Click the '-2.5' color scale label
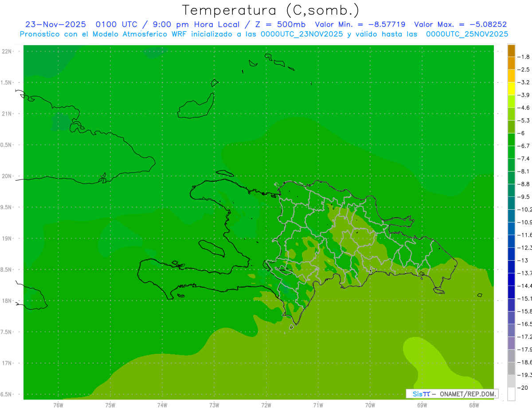The image size is (532, 411). [524, 70]
